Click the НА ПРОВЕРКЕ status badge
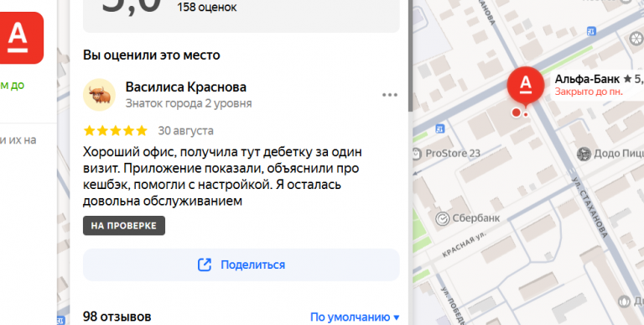The height and width of the screenshot is (325, 644). pyautogui.click(x=124, y=226)
